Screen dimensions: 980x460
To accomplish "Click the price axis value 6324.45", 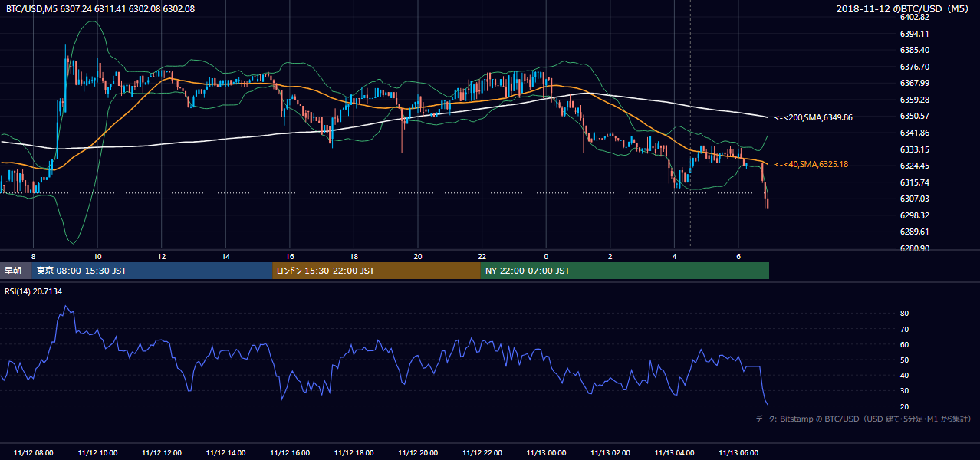I will coord(915,166).
